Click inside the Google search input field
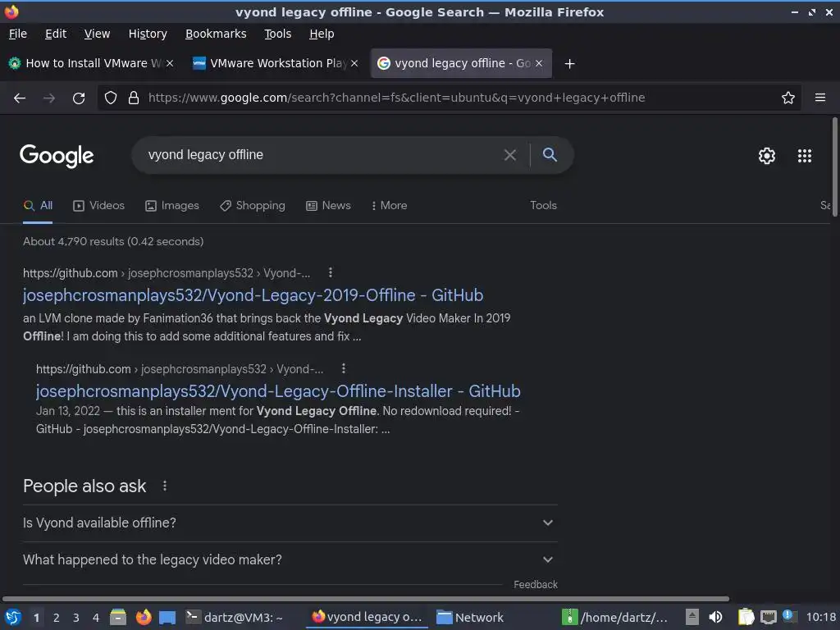Image resolution: width=840 pixels, height=630 pixels. coord(322,155)
